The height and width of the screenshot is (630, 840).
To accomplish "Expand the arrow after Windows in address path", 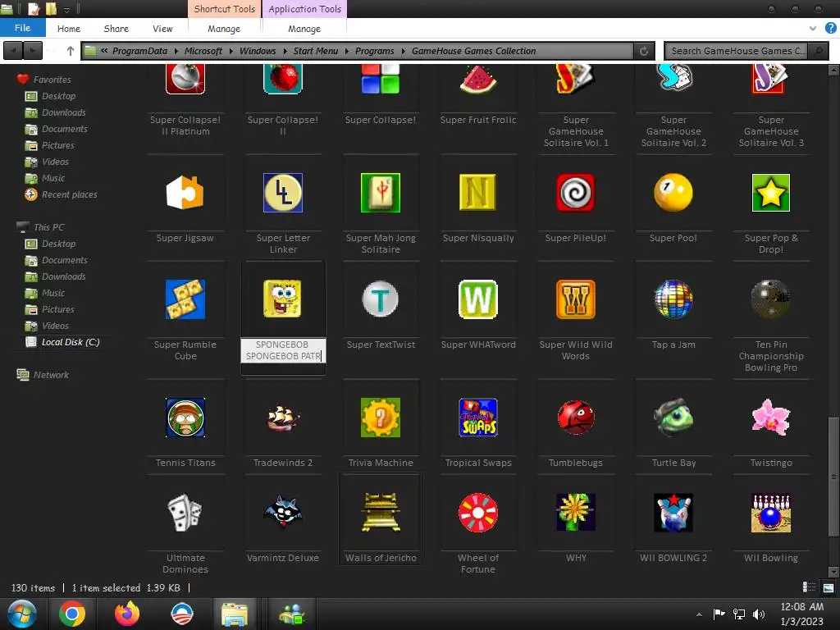I will click(x=285, y=51).
